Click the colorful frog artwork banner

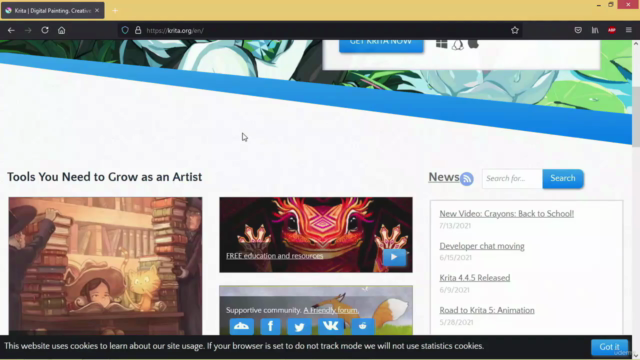[x=316, y=235]
